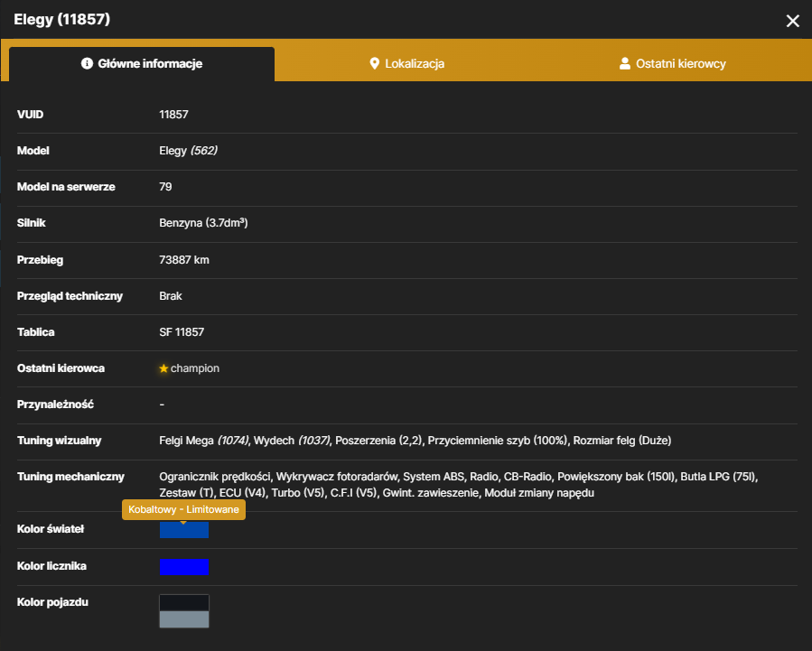Click the engine value Benzyna (3.7dm³)
812x651 pixels.
[x=203, y=223]
